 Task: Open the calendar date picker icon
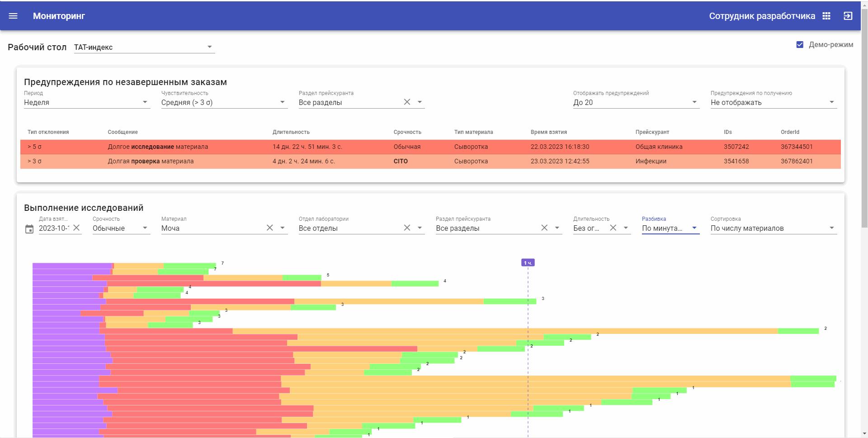click(x=29, y=229)
